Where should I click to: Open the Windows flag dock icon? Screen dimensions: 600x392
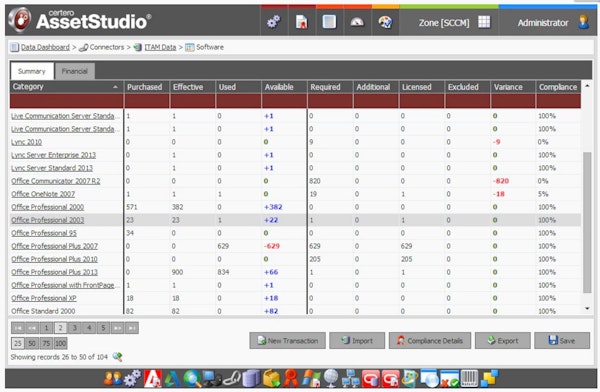click(x=311, y=379)
